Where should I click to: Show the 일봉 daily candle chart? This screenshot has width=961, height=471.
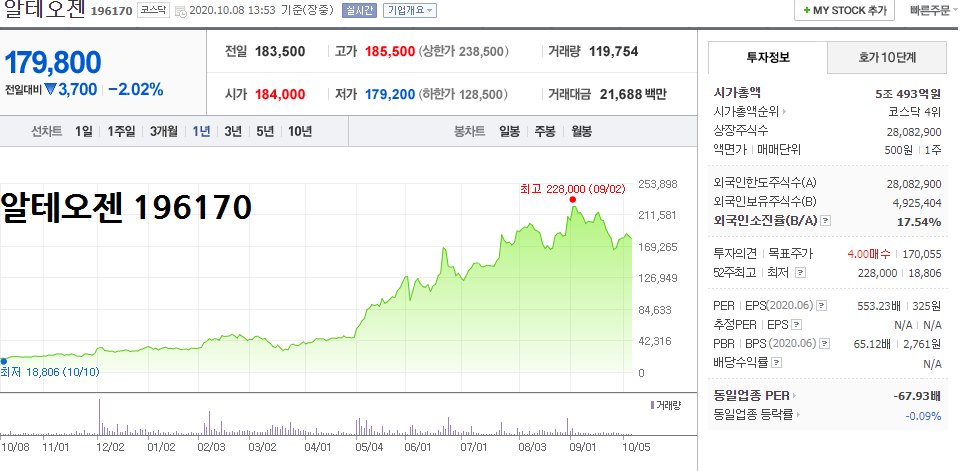click(509, 131)
